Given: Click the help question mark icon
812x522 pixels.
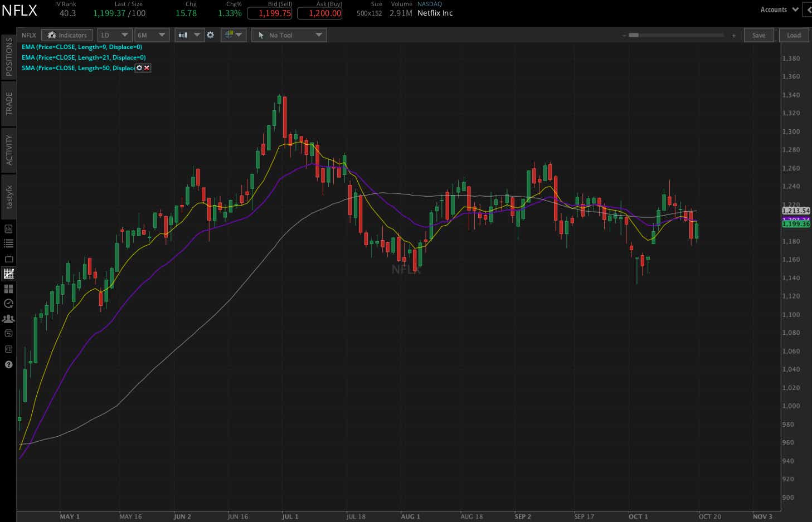Looking at the screenshot, I should coord(8,364).
